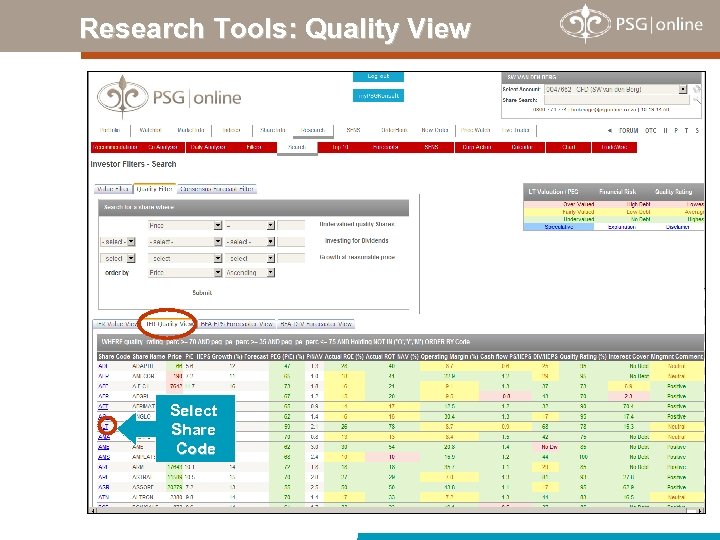Open the Portfolio tab in the main navigation
Screen dimensions: 720x540
tap(110, 130)
